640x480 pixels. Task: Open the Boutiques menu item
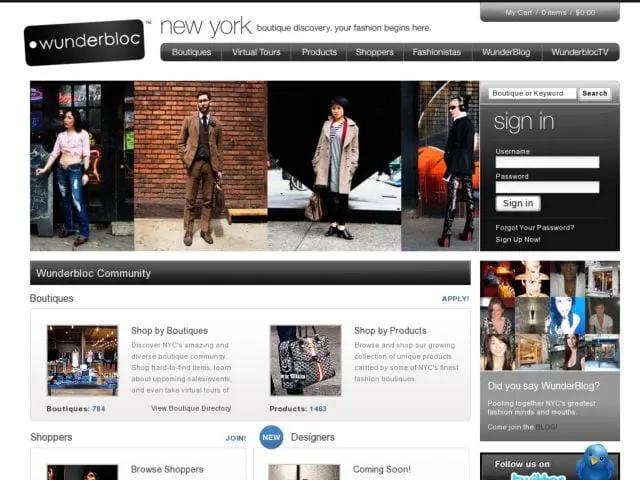[191, 52]
